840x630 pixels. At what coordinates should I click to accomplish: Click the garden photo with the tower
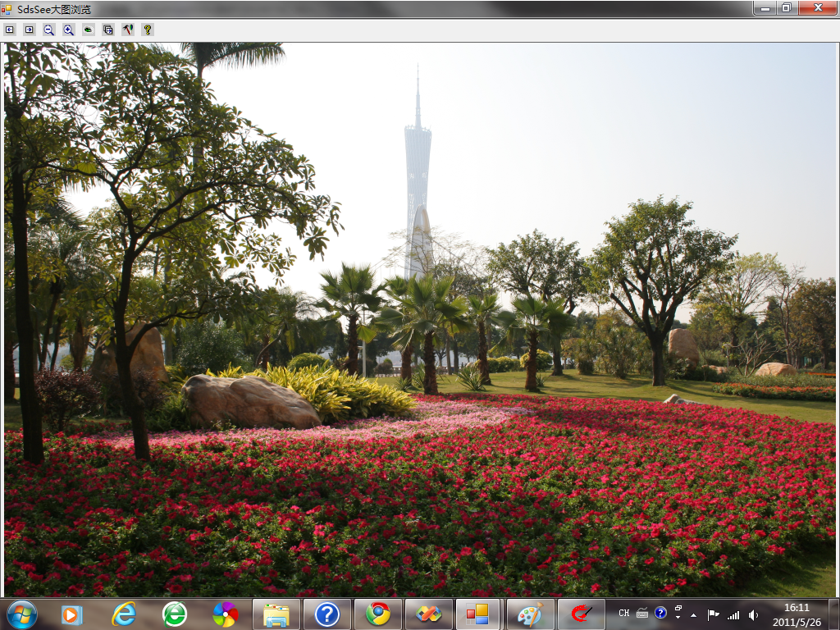coord(420,320)
